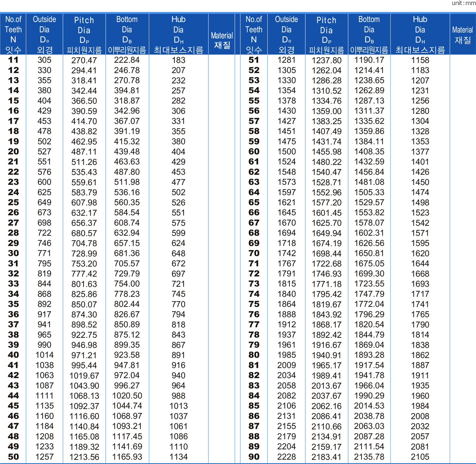Select bottom diameter value 1723.55
This screenshot has width=476, height=464.
coord(369,284)
